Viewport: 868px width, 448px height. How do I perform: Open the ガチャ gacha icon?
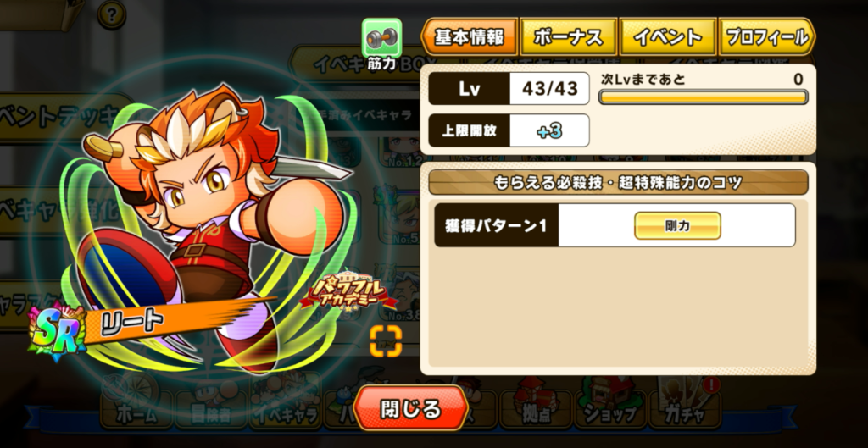(685, 402)
